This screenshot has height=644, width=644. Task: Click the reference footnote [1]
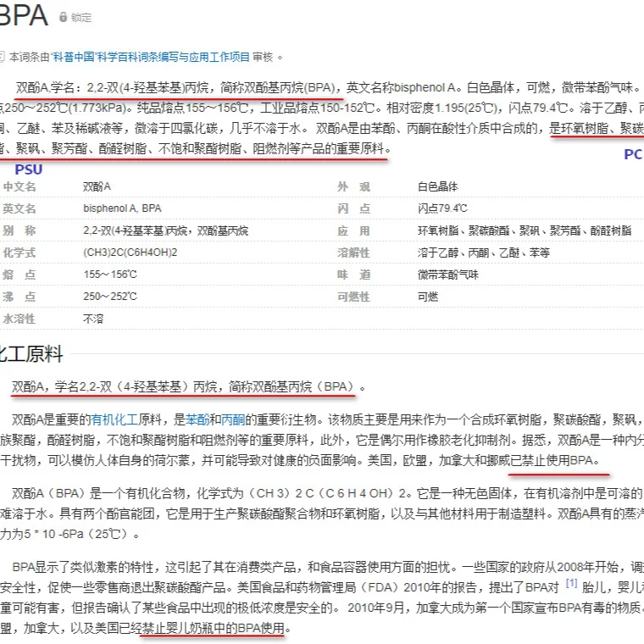coord(571,583)
